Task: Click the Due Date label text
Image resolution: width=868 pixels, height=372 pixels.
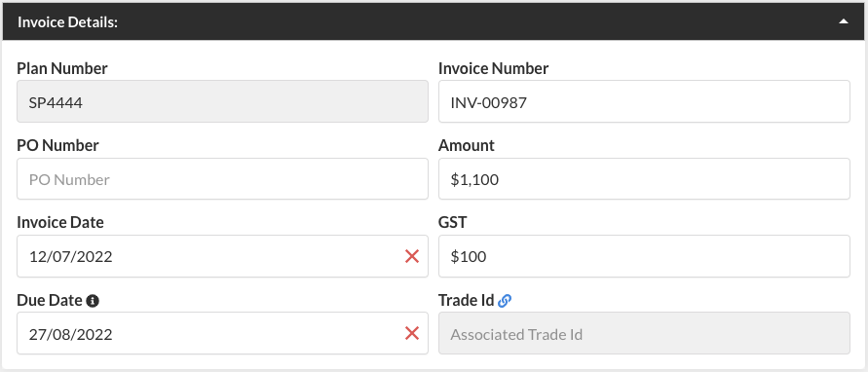Action: (x=50, y=300)
